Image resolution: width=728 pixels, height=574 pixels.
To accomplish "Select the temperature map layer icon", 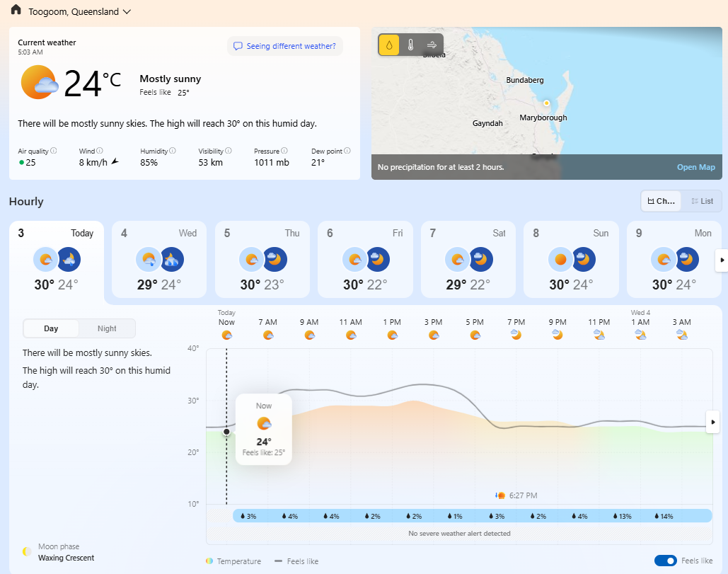I will (x=410, y=45).
